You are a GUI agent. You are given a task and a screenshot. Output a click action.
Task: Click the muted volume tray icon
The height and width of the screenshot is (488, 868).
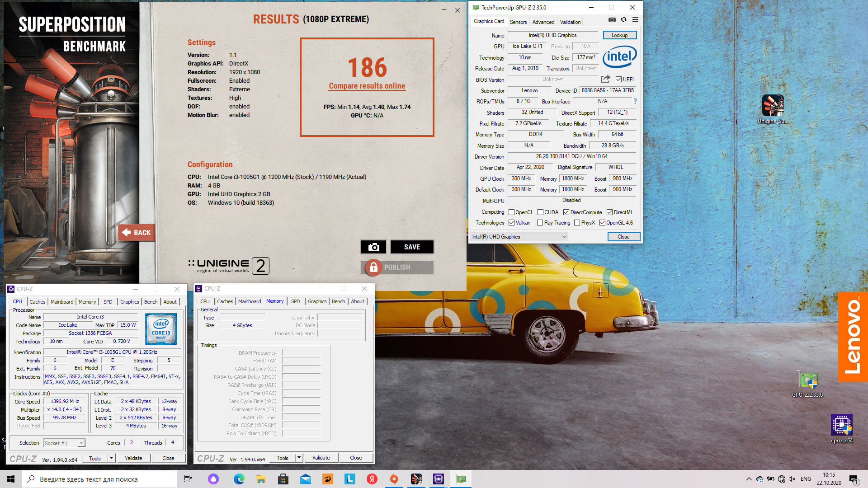point(792,479)
